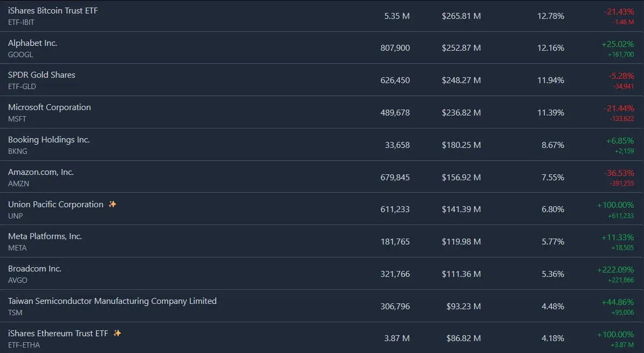Select the SPDR Gold Shares name
This screenshot has height=353, width=644.
[42, 75]
